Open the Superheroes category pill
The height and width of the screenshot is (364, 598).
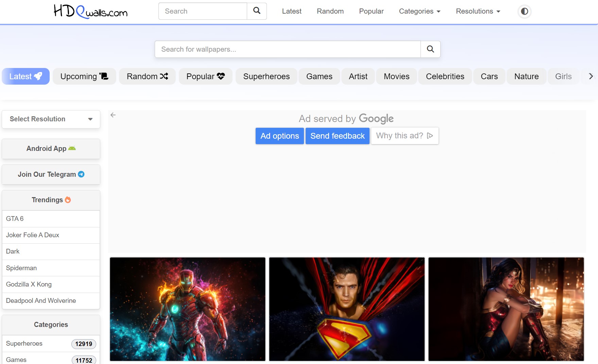pos(267,76)
